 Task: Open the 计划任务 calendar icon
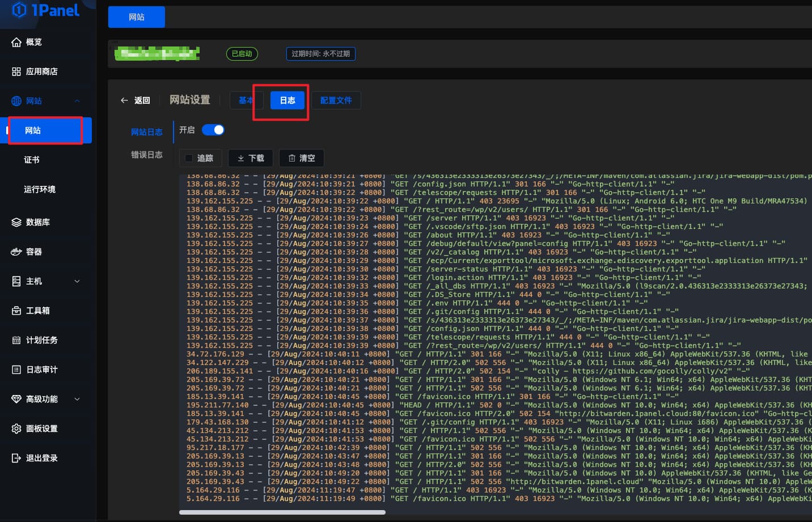[16, 340]
